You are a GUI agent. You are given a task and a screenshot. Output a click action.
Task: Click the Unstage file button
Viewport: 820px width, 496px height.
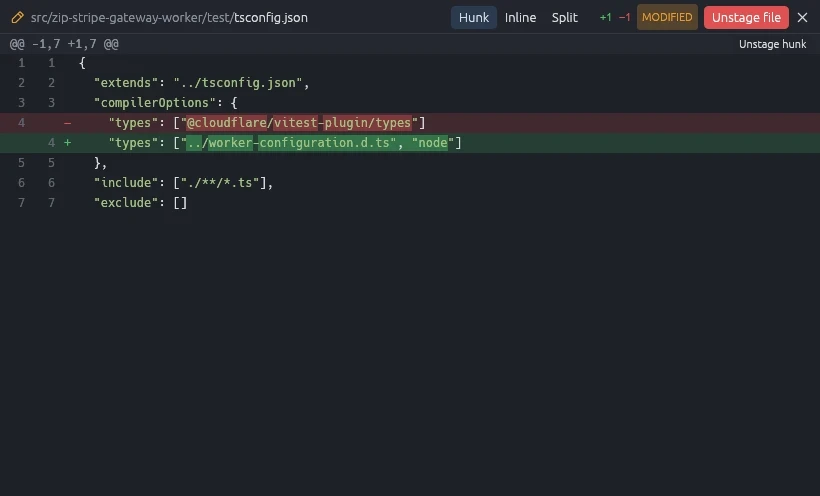click(x=746, y=17)
